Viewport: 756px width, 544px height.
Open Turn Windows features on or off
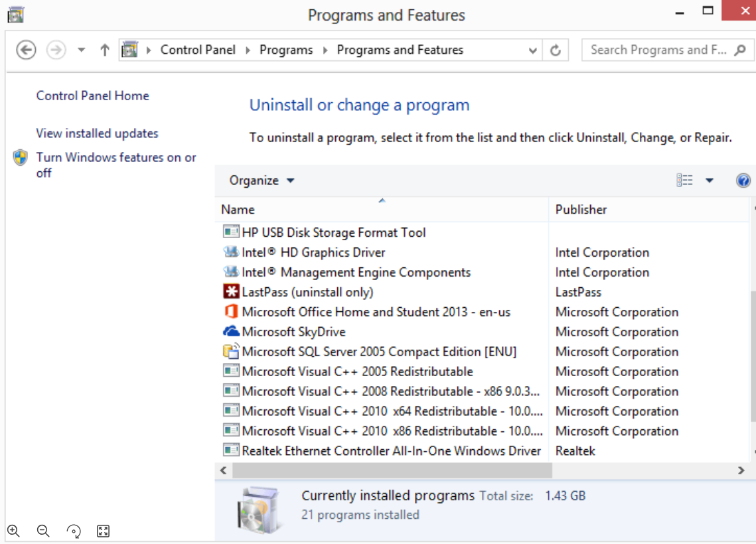coord(116,165)
